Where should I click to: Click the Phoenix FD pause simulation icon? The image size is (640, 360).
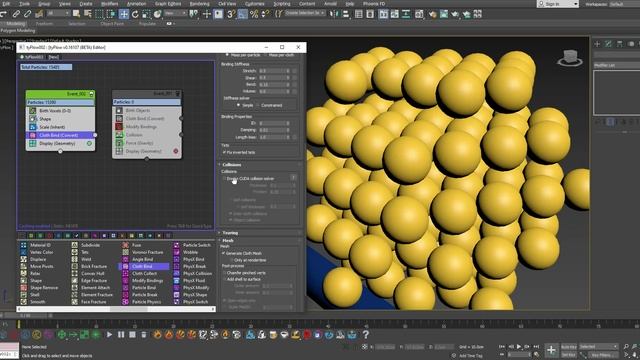(121, 335)
